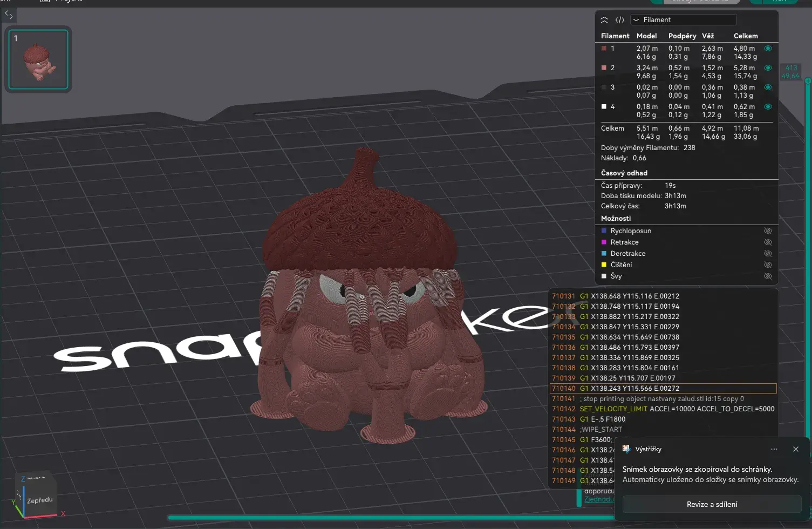Click the Náklady value 0,66
The width and height of the screenshot is (812, 529).
[x=639, y=158]
